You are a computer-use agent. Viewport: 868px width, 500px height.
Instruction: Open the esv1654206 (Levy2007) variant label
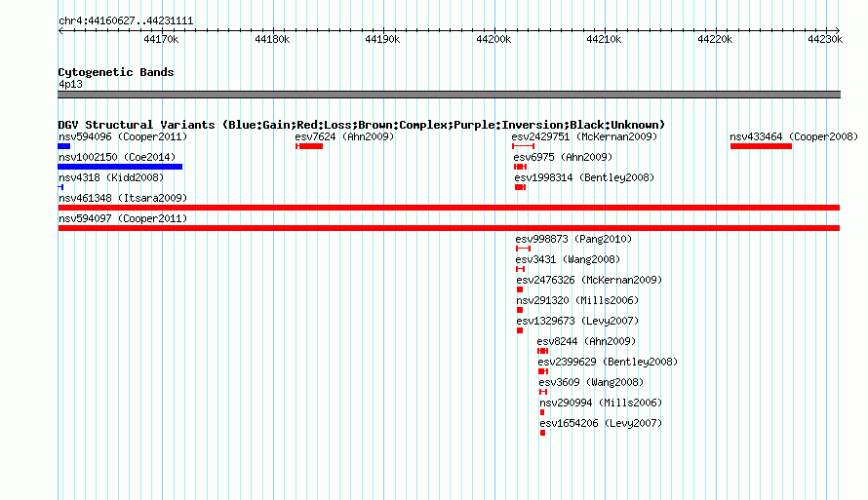601,423
